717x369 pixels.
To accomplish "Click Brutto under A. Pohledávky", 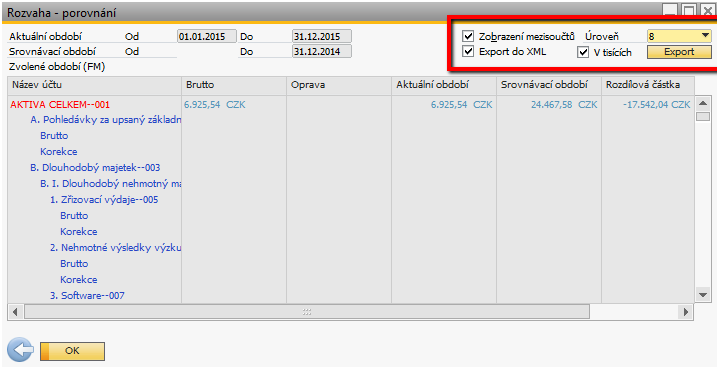I will pyautogui.click(x=54, y=136).
